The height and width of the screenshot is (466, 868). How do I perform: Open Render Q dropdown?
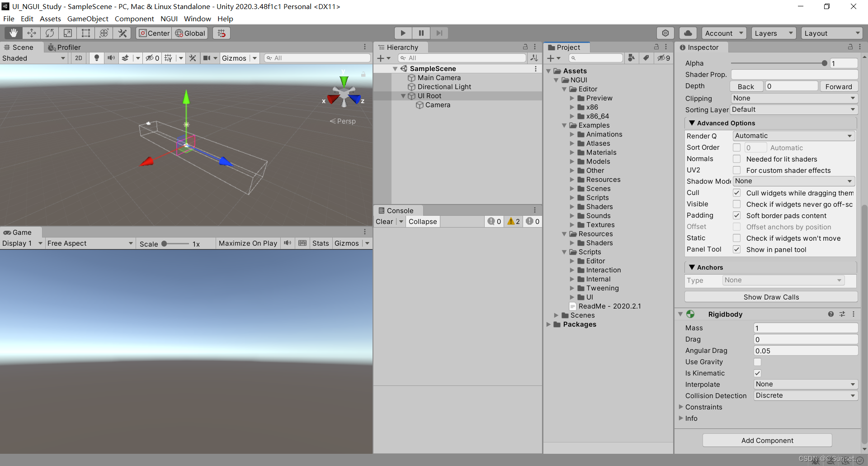[794, 136]
